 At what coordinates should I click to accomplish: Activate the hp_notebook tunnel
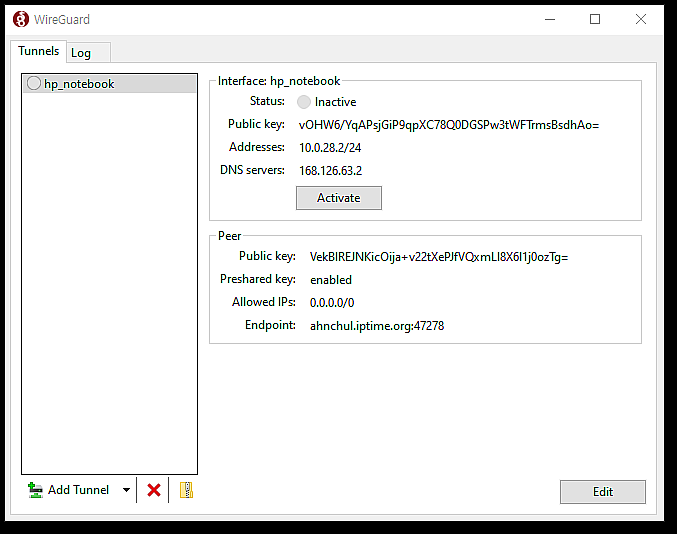click(339, 198)
